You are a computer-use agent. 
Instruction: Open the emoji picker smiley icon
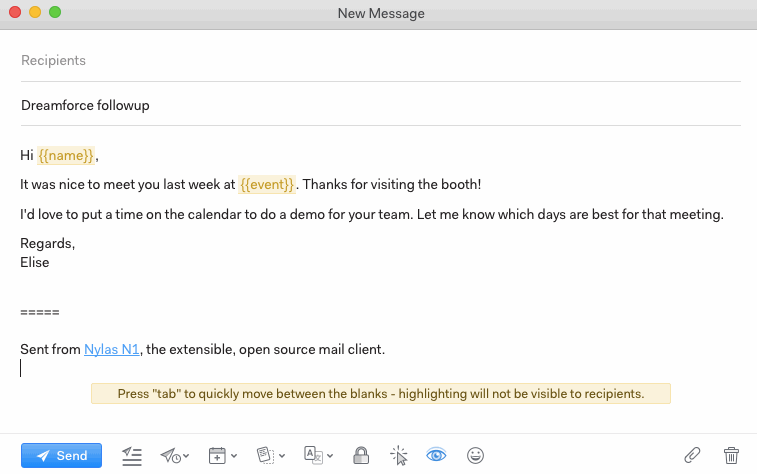(x=476, y=455)
